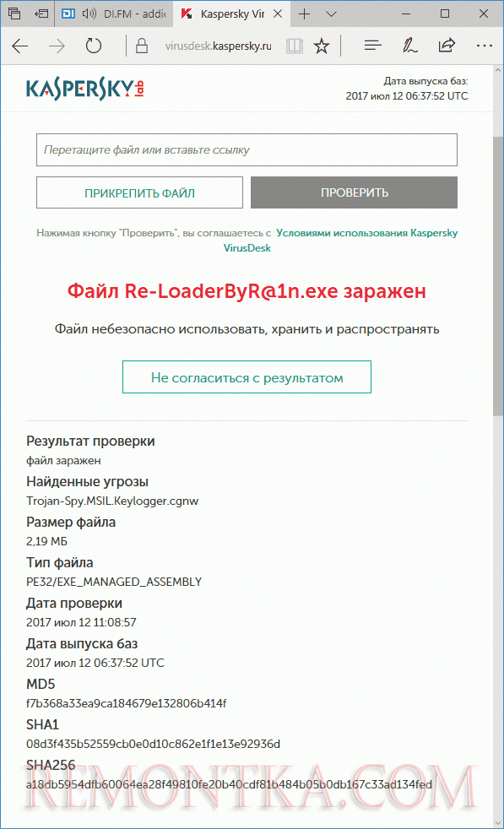This screenshot has height=829, width=504.
Task: Select the Kaspersky VirusDesk tab
Action: tap(231, 14)
